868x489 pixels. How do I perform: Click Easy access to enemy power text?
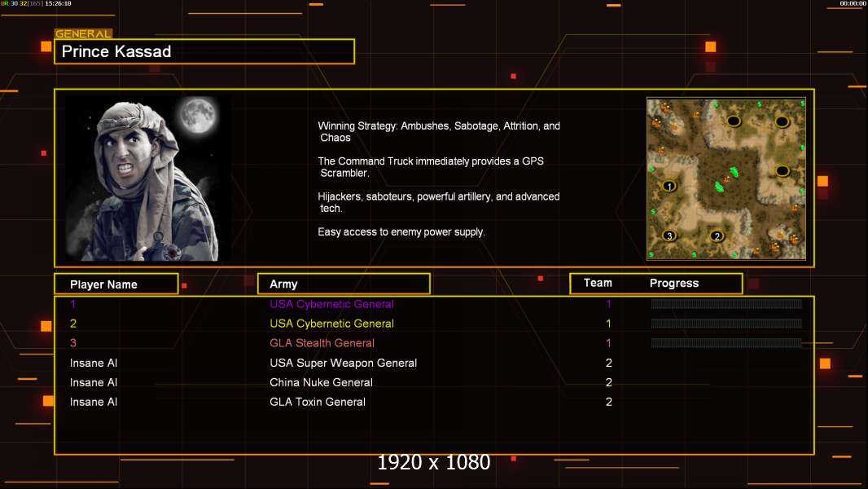401,232
